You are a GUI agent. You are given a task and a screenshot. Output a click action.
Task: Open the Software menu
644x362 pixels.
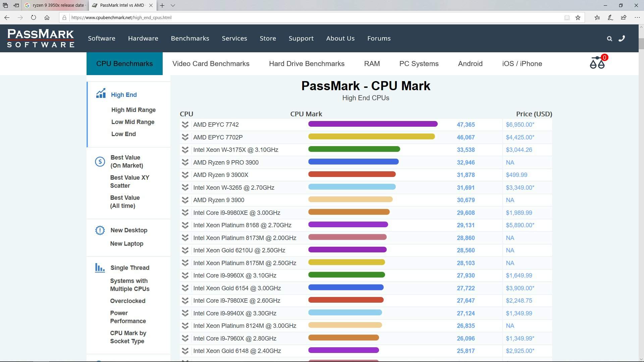point(102,39)
